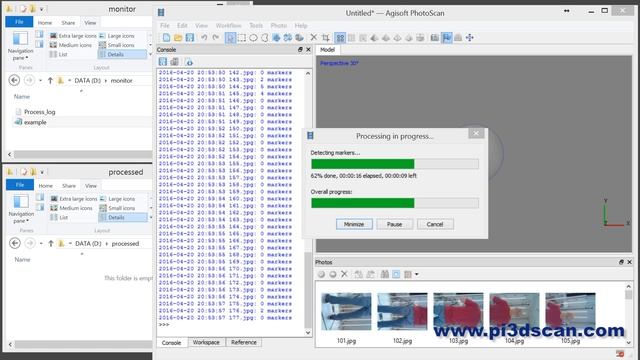Pause the marker detection process

394,224
